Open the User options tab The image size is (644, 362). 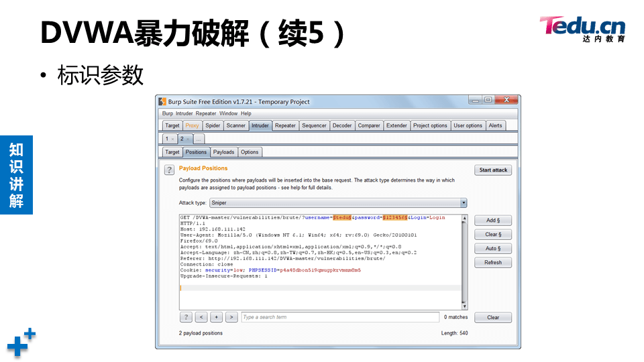(x=468, y=125)
